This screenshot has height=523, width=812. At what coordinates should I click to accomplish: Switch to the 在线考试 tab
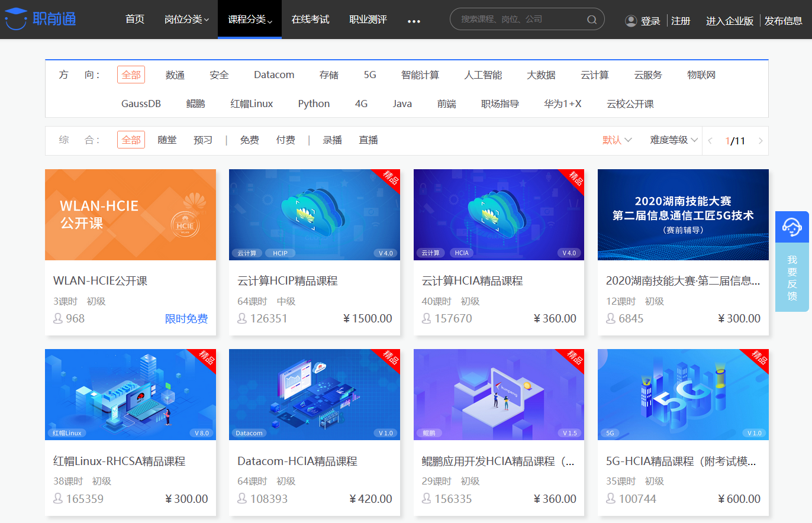click(x=310, y=19)
